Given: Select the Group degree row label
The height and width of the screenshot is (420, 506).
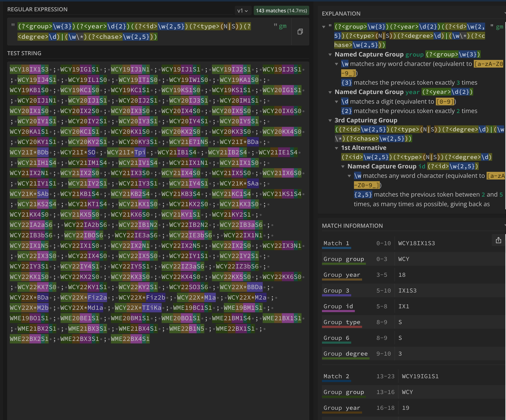Looking at the screenshot, I should pyautogui.click(x=345, y=353).
